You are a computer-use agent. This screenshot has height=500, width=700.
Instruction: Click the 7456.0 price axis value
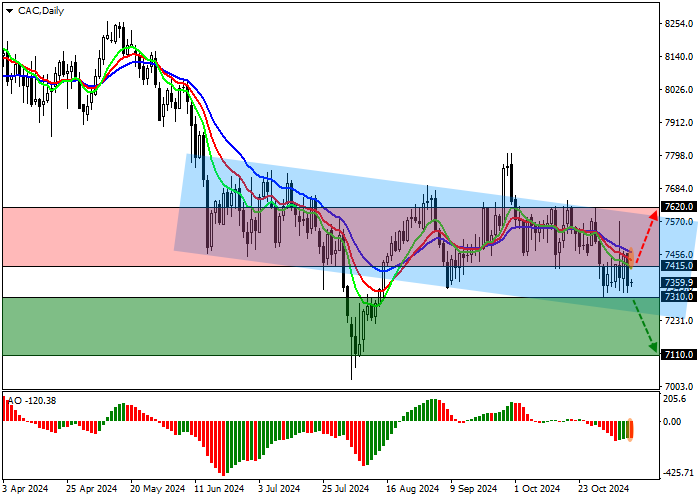pyautogui.click(x=679, y=254)
